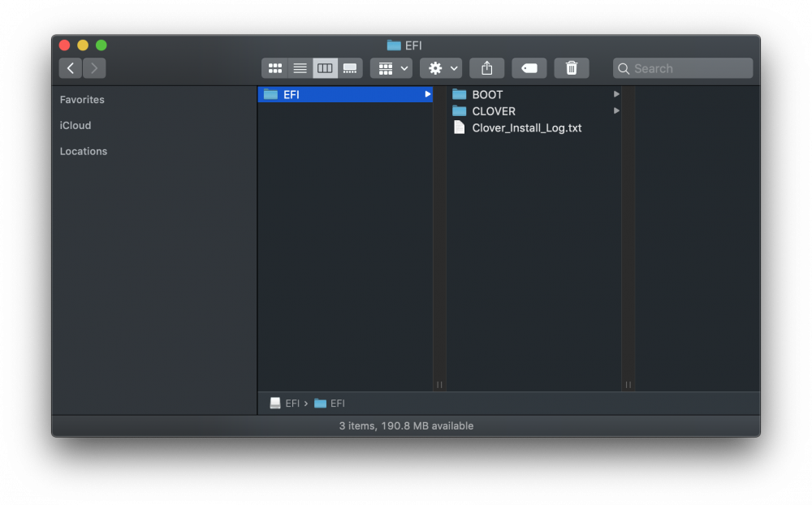Select the BOOT folder
Screen dimensions: 812x505
coord(534,94)
